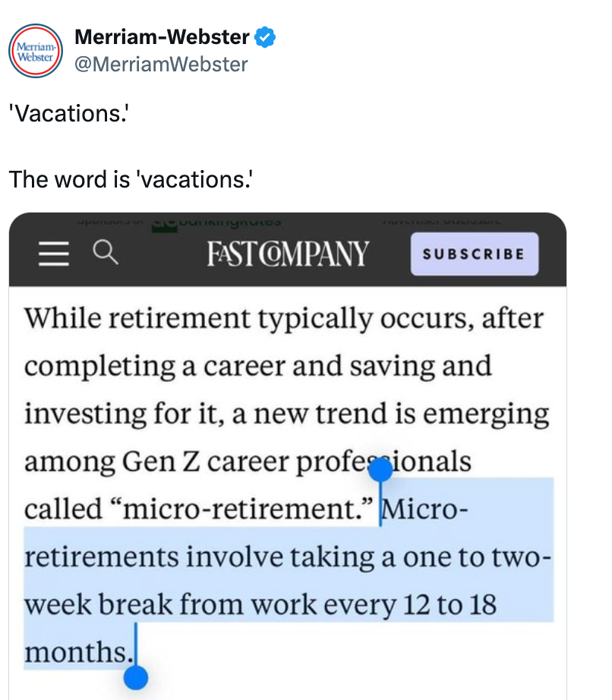Open the Fast Company hamburger menu

(x=52, y=254)
